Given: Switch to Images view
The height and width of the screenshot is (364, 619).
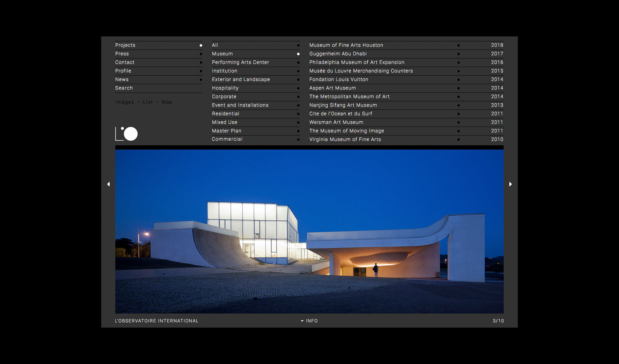Looking at the screenshot, I should point(125,102).
